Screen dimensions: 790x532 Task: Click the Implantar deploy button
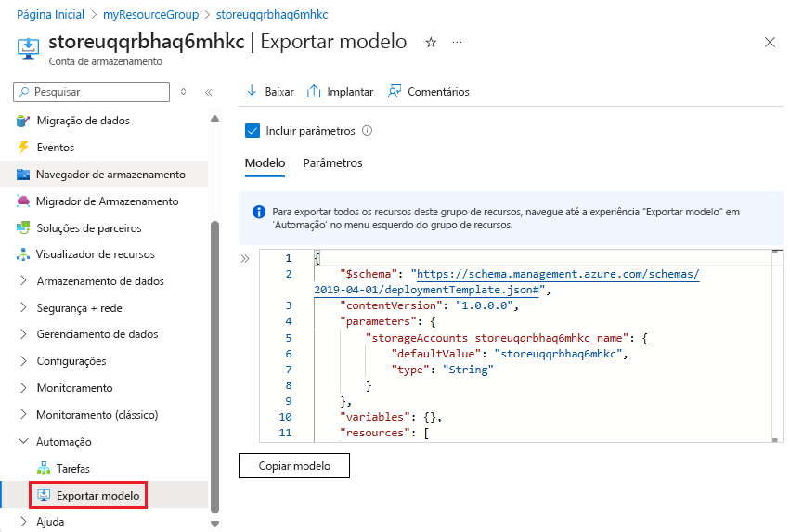click(340, 92)
